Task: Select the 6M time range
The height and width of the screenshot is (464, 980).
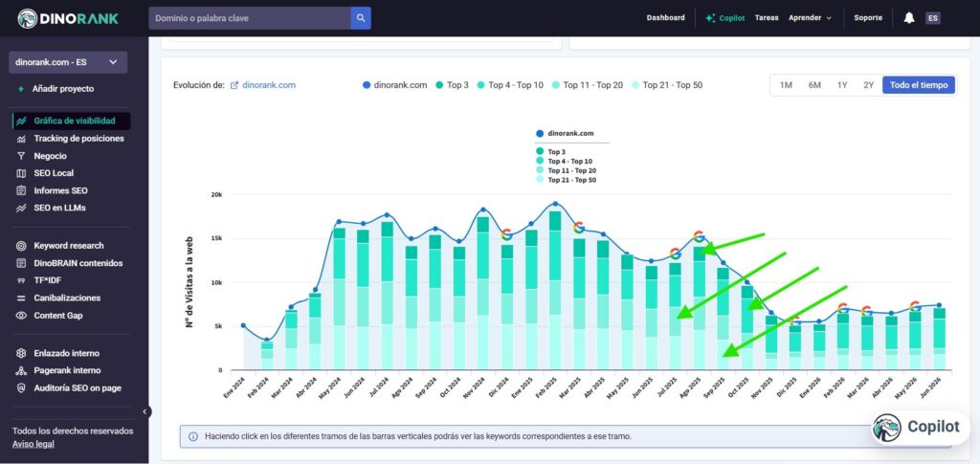Action: coord(814,85)
